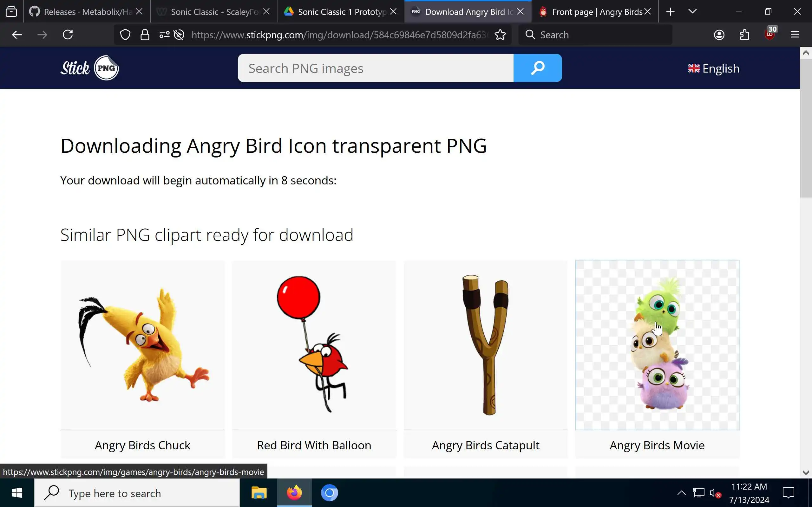This screenshot has width=812, height=507.
Task: Click the Angry Birds Catapult thumbnail
Action: click(x=486, y=345)
